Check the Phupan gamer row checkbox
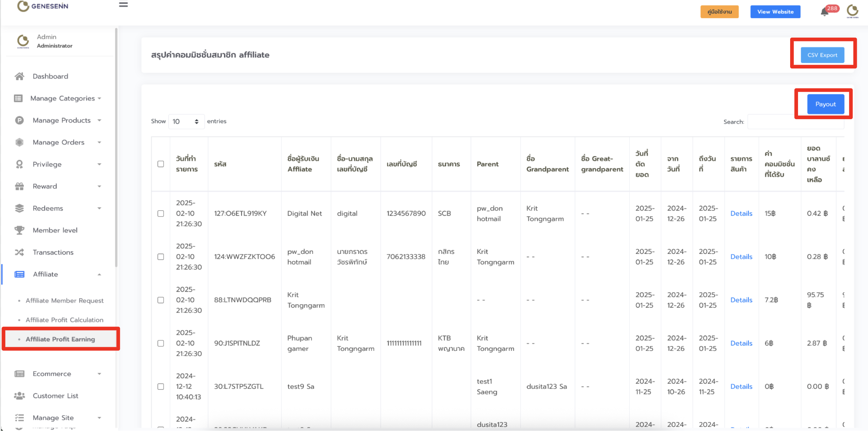This screenshot has height=431, width=868. tap(161, 343)
